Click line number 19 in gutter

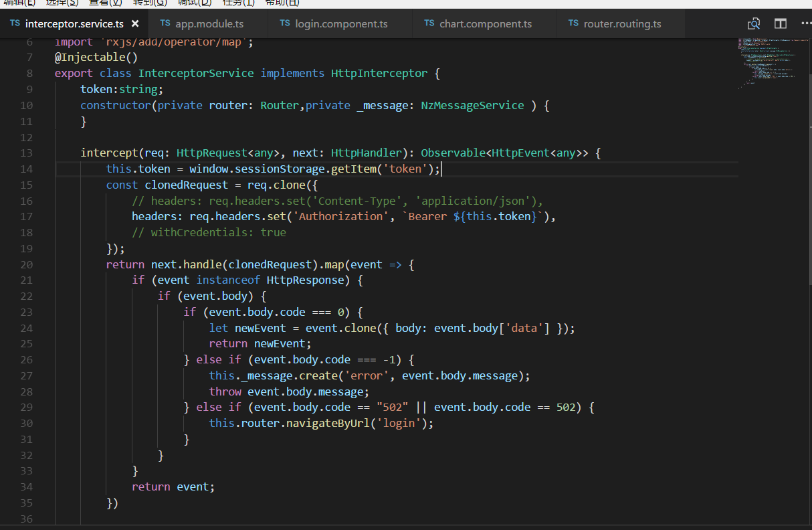[26, 249]
